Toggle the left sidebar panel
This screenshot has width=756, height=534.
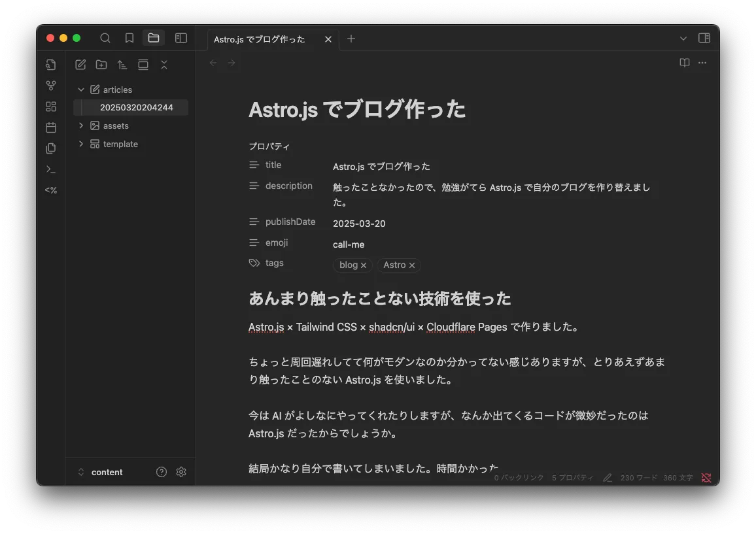click(181, 39)
